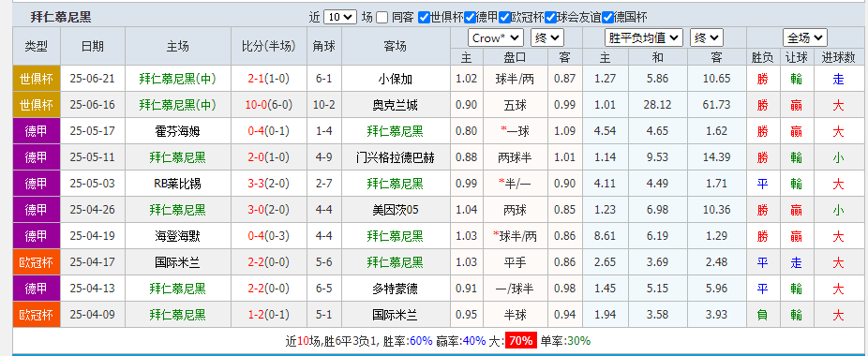Open the 霍芬海姆 home team link
Viewport: 868px width, 356px height.
[178, 131]
